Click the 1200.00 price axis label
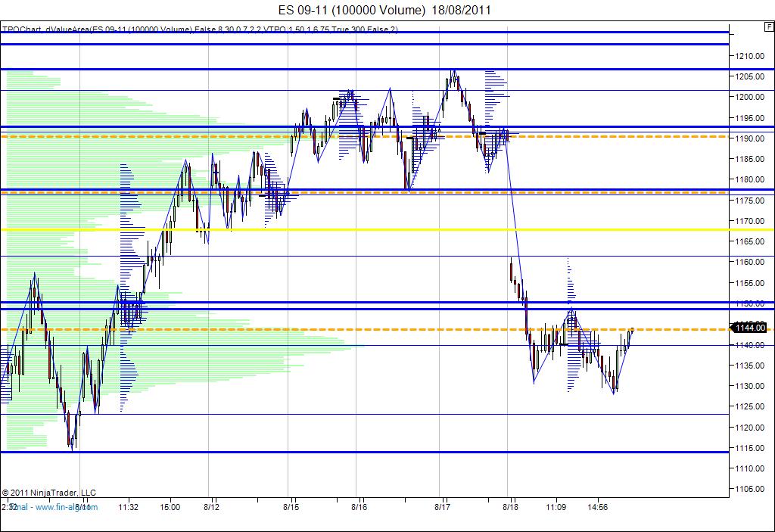This screenshot has width=775, height=532. point(749,97)
